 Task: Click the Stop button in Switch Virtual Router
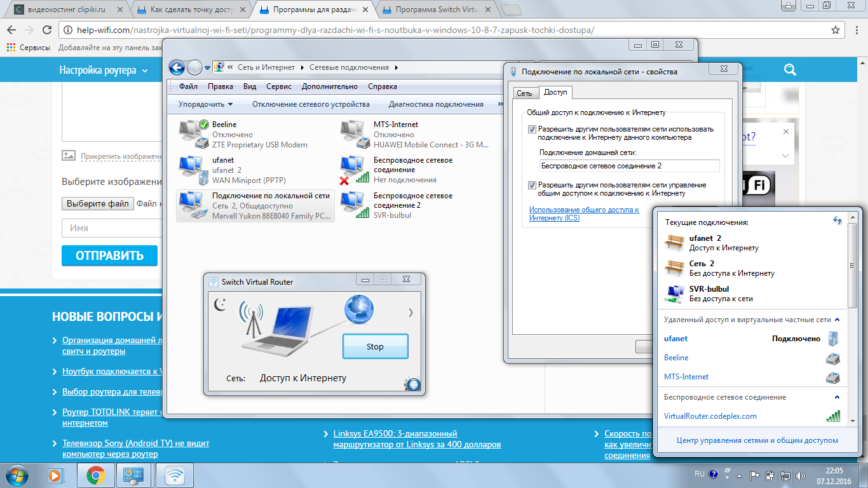(x=375, y=346)
